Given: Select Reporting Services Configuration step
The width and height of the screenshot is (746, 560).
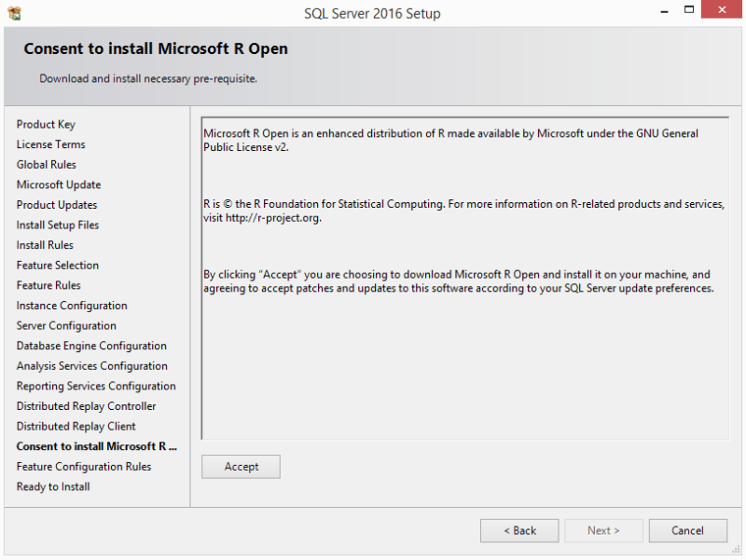Looking at the screenshot, I should (96, 386).
